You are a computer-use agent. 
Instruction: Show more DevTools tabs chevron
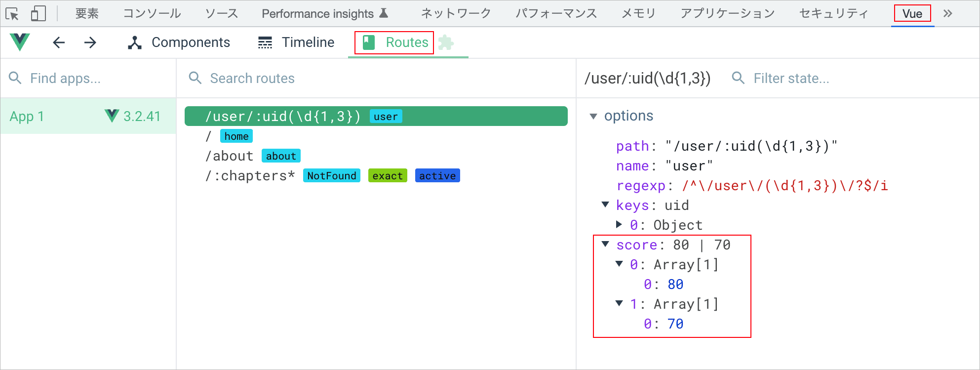click(947, 14)
